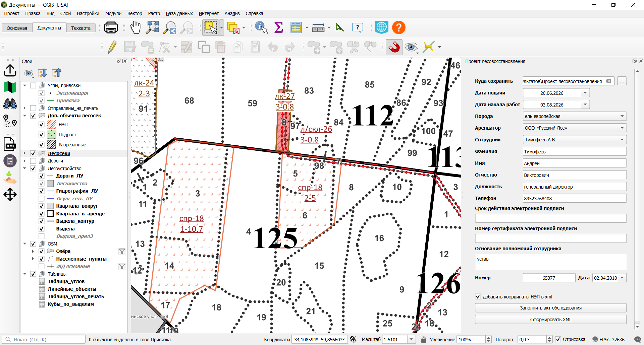Open the Identify Features tool
644x345 pixels.
(261, 28)
